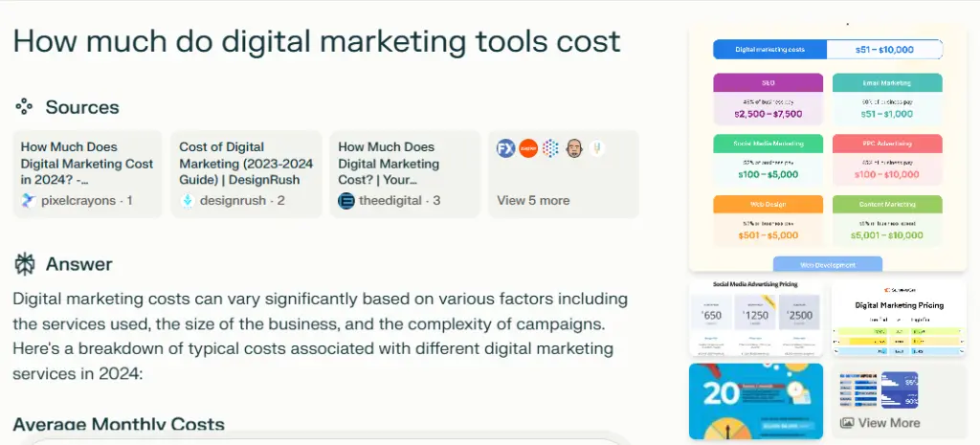This screenshot has height=445, width=980.
Task: Click the Sources section icon
Action: (x=25, y=107)
